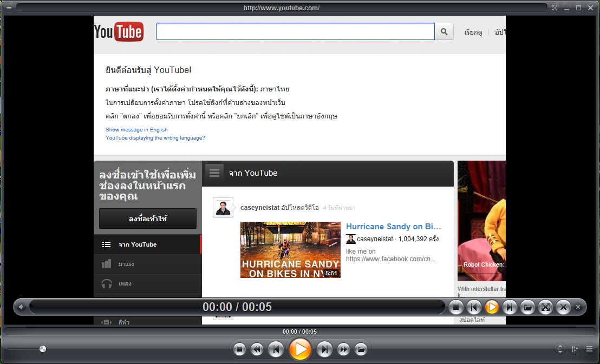Click the Show message in English link

136,130
